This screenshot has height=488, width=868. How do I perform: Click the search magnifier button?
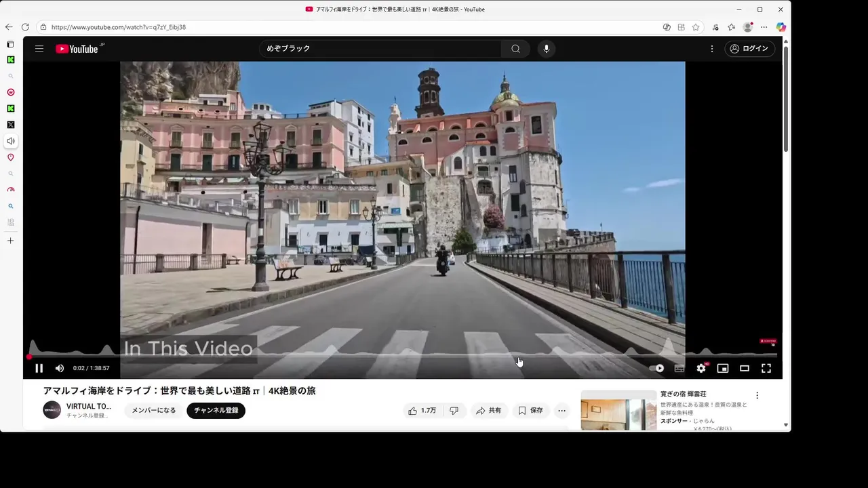(515, 49)
